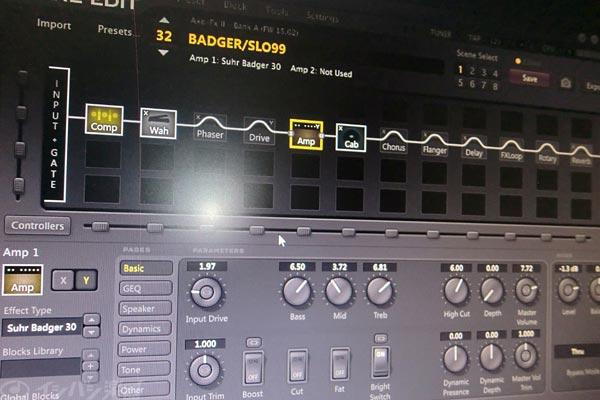600x400 pixels.
Task: Open the Power page tab
Action: pyautogui.click(x=144, y=349)
